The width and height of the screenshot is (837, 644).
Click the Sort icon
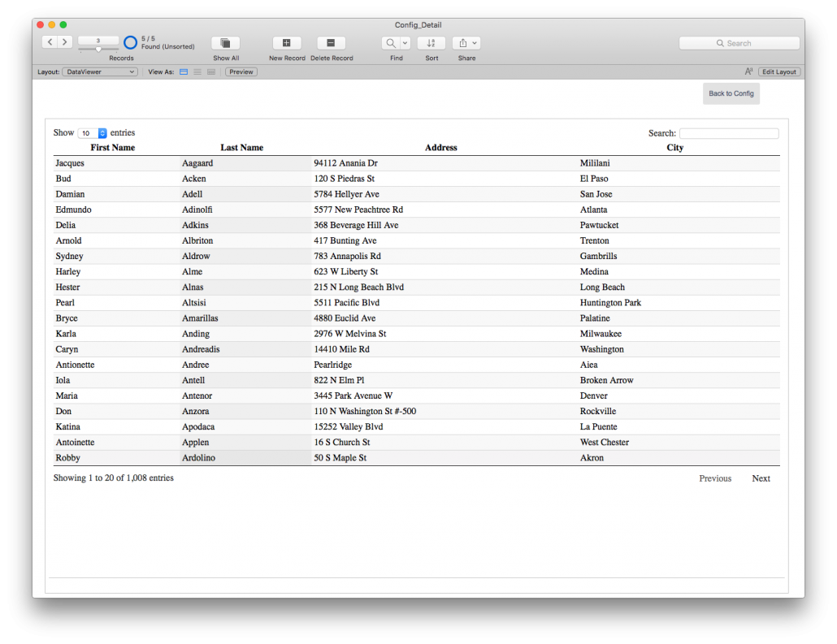point(432,43)
